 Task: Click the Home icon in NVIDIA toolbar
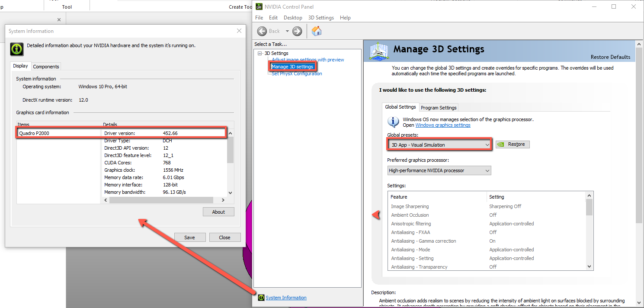317,31
